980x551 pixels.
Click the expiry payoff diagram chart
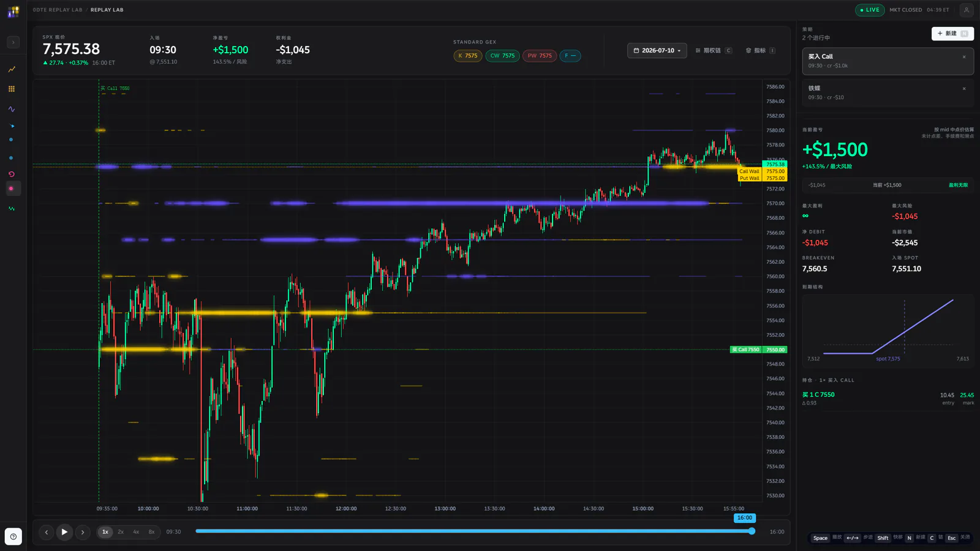[888, 331]
